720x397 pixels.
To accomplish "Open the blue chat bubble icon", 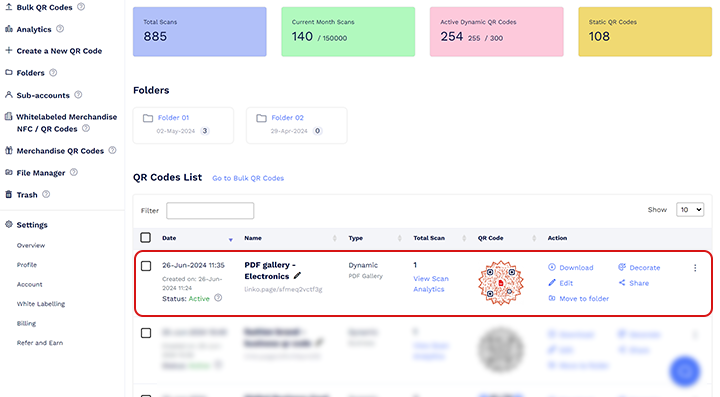I will pyautogui.click(x=685, y=371).
